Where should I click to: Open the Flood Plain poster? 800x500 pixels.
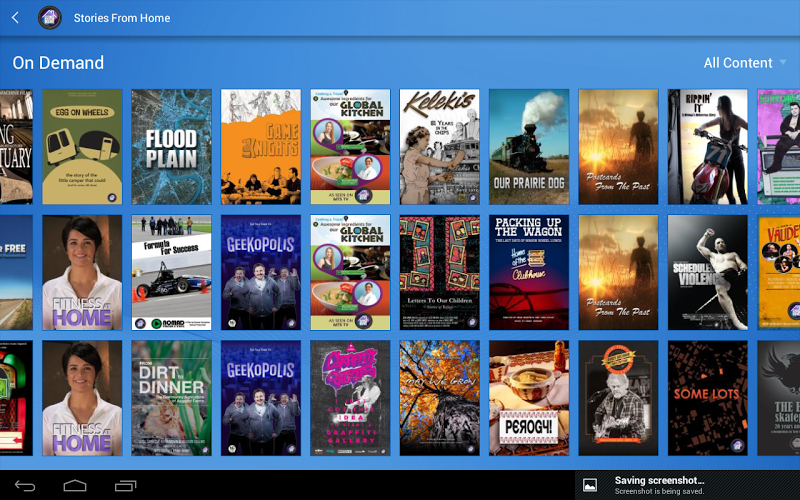click(x=171, y=147)
